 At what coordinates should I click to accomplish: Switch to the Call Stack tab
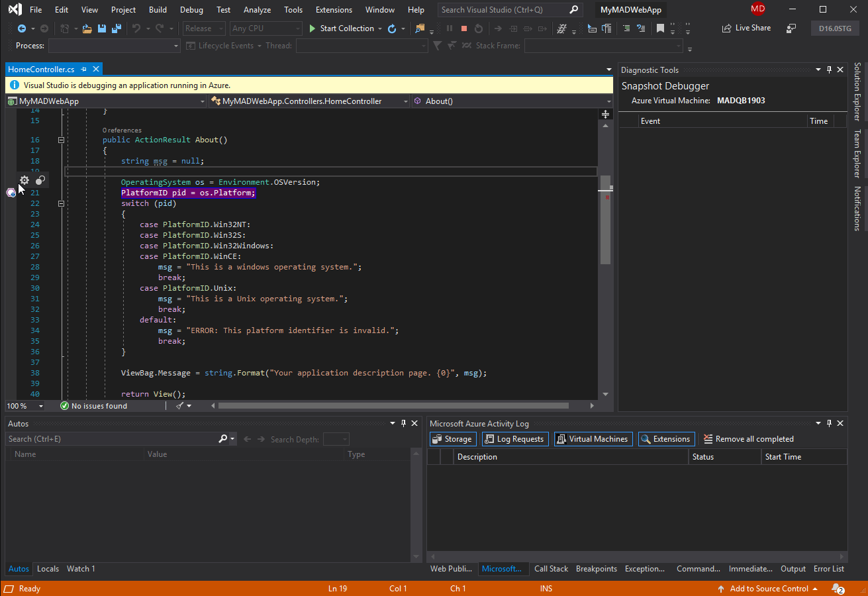pyautogui.click(x=552, y=569)
